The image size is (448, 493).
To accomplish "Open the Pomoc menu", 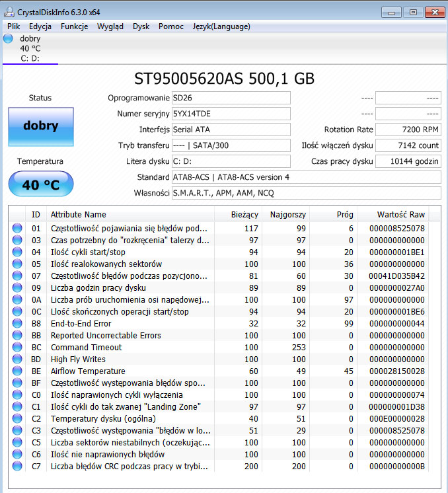I will tap(171, 26).
